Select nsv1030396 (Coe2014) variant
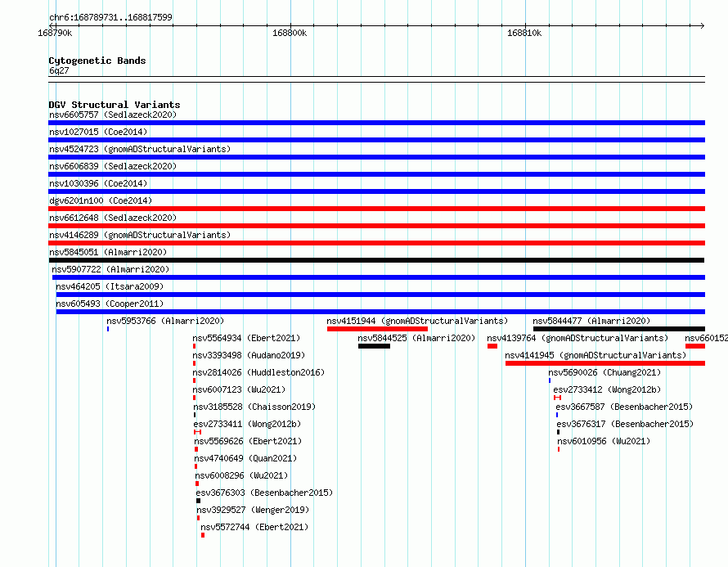 coord(98,183)
